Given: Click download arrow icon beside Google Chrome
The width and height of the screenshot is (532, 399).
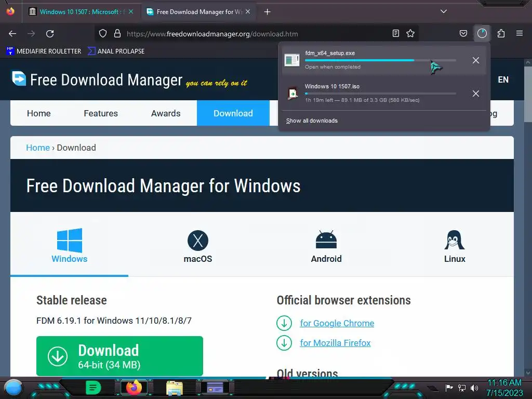Looking at the screenshot, I should pyautogui.click(x=284, y=323).
